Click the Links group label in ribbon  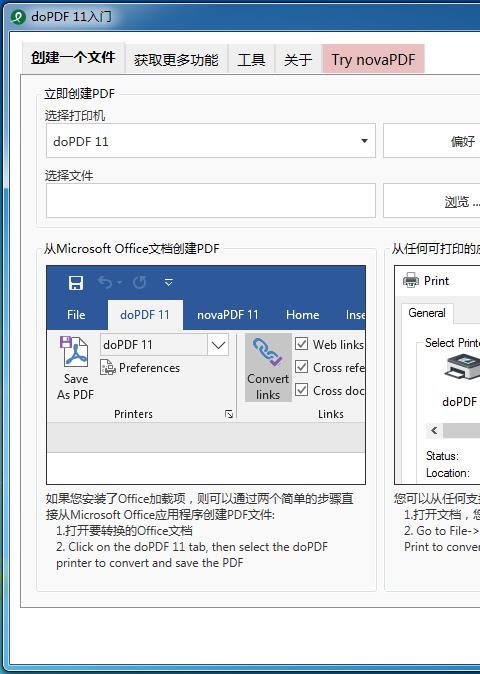click(x=331, y=414)
